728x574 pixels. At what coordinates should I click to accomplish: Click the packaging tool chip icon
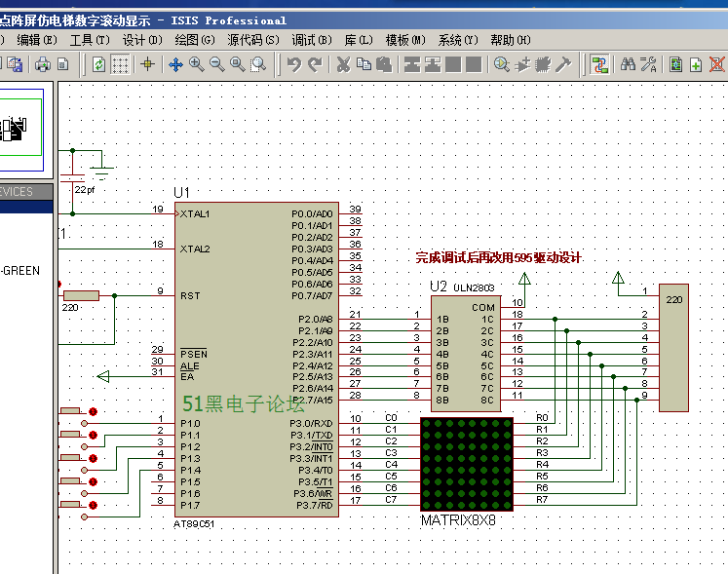[x=542, y=64]
